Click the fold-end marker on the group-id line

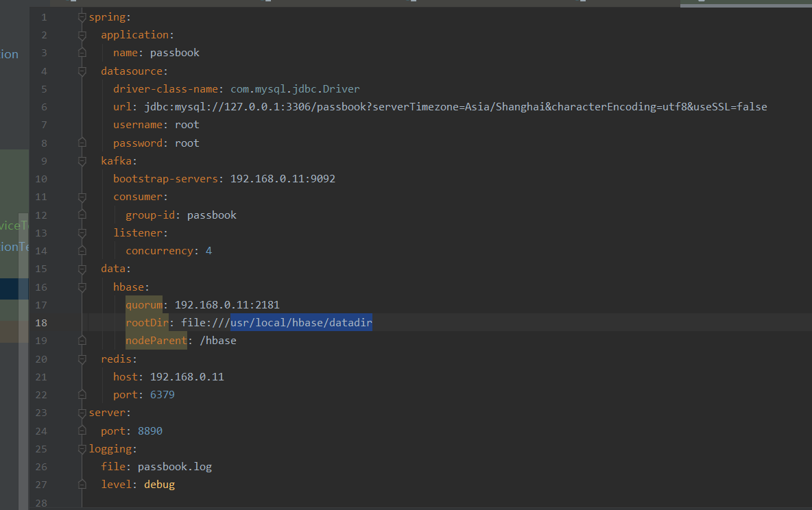[82, 215]
